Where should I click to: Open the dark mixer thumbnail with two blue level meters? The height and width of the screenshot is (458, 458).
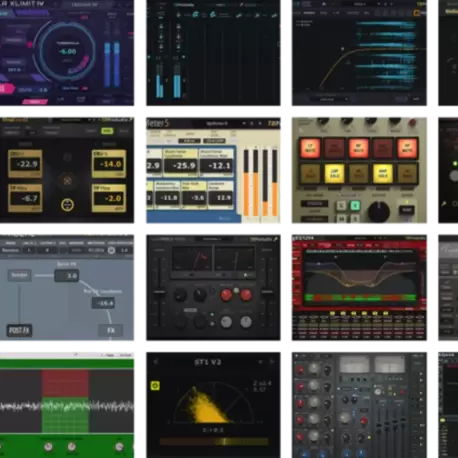[213, 53]
